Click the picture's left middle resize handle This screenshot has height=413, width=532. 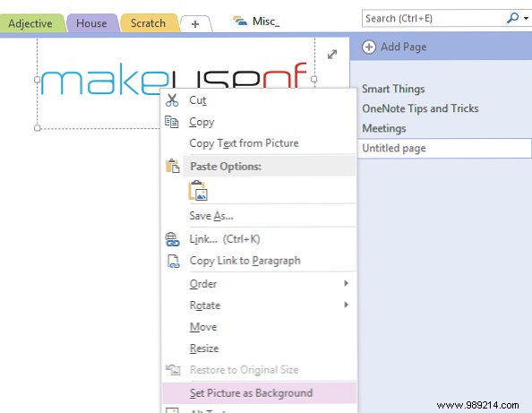(38, 80)
